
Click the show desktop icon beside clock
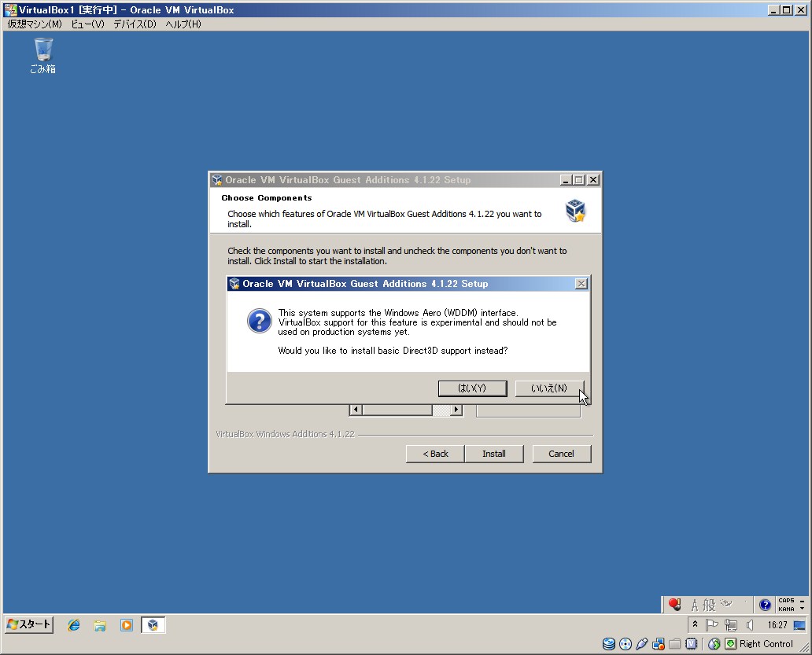pyautogui.click(x=799, y=625)
